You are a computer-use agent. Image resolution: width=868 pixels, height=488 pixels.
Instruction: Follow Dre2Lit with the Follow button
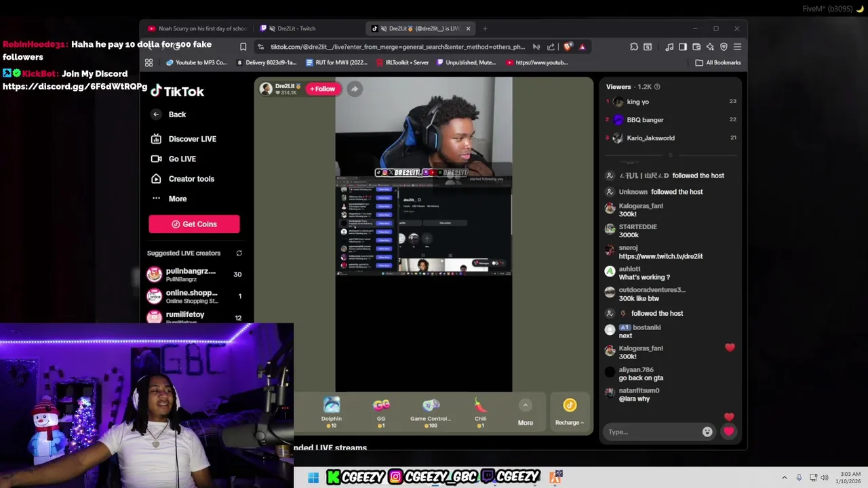(323, 89)
